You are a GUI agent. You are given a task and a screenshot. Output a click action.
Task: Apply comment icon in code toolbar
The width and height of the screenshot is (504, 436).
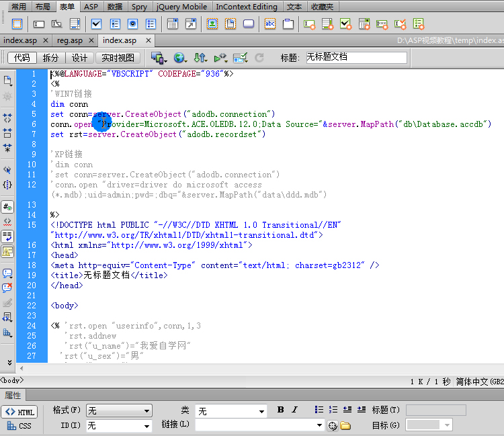[x=7, y=273]
